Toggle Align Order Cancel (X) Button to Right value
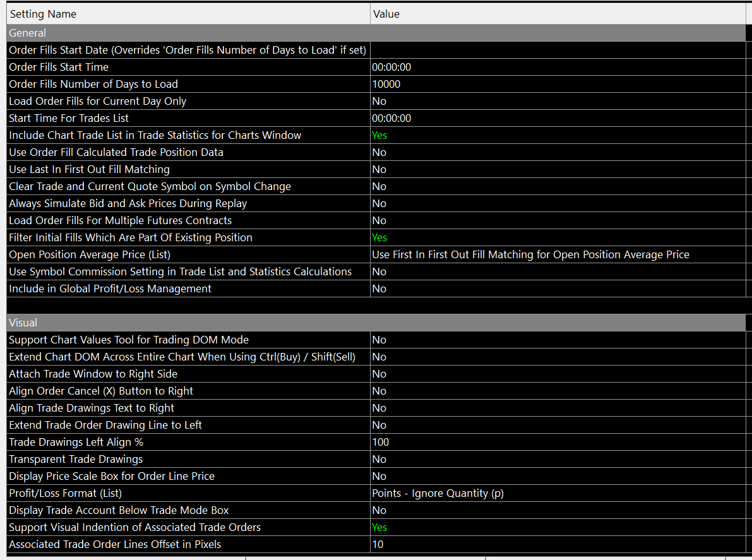The image size is (752, 560). pyautogui.click(x=558, y=391)
